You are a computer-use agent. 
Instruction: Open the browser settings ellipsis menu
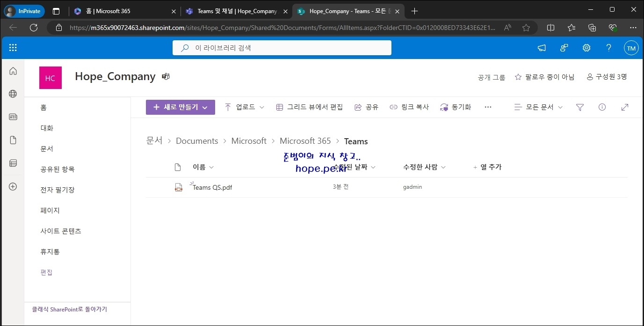point(633,28)
